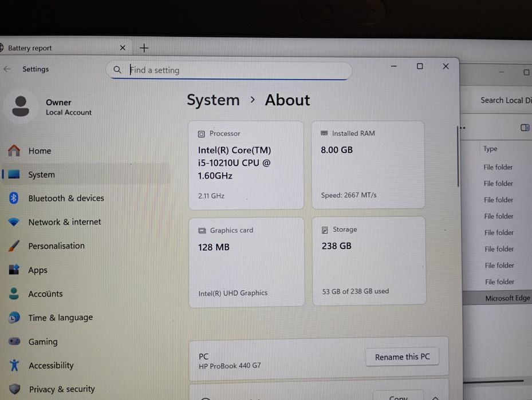Open a new browser tab

[144, 48]
